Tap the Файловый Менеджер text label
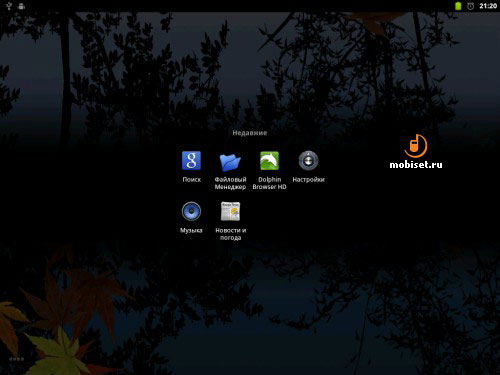The height and width of the screenshot is (375, 500). tap(230, 183)
